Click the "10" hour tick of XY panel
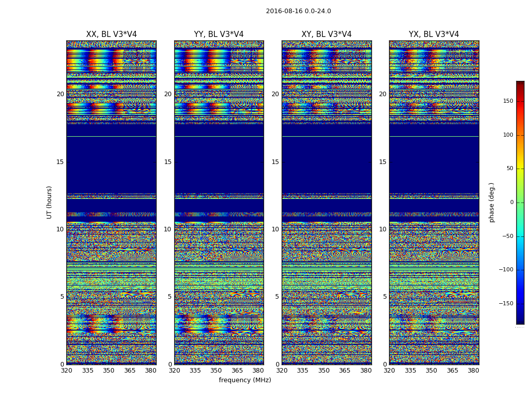532x405 pixels. pos(276,229)
